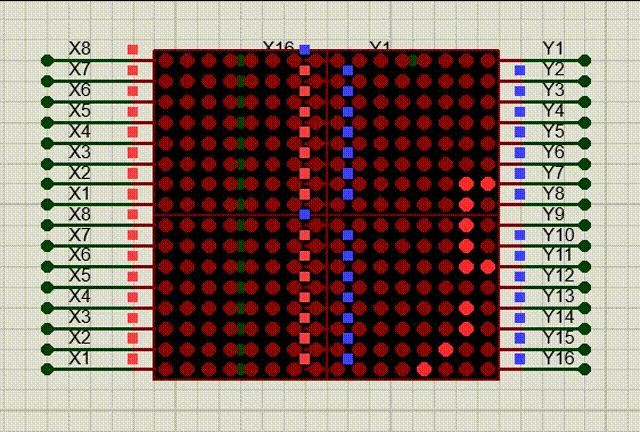Screen dimensions: 640x432
Task: Click the blue logic indicator beside Y16
Action: (520, 359)
